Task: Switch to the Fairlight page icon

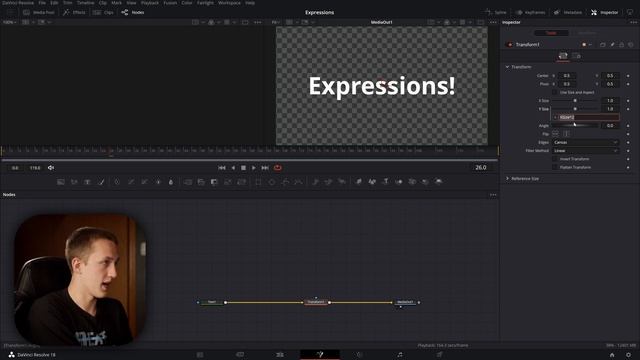Action: pyautogui.click(x=400, y=355)
